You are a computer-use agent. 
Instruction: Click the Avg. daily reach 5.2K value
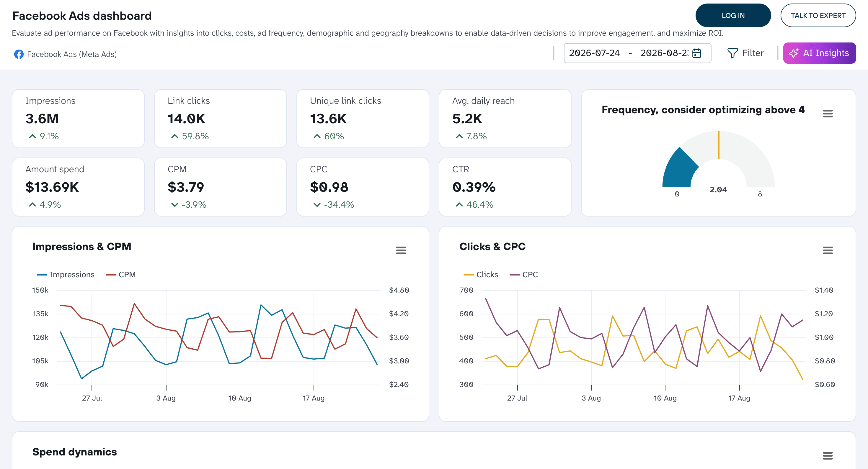point(467,119)
